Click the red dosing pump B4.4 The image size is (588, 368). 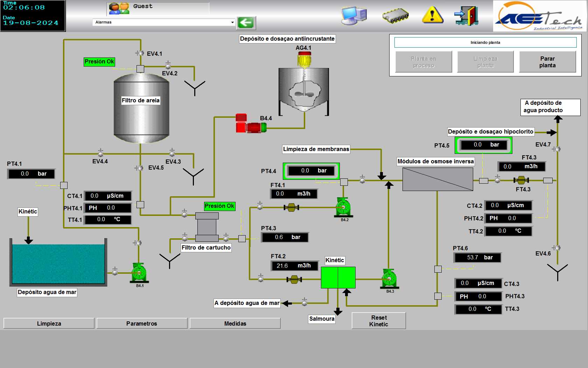pyautogui.click(x=250, y=124)
